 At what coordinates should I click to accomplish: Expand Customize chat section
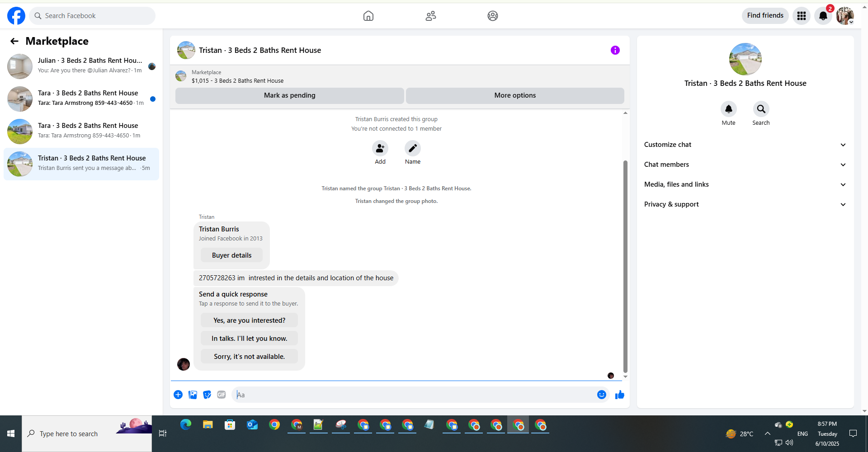pos(745,145)
